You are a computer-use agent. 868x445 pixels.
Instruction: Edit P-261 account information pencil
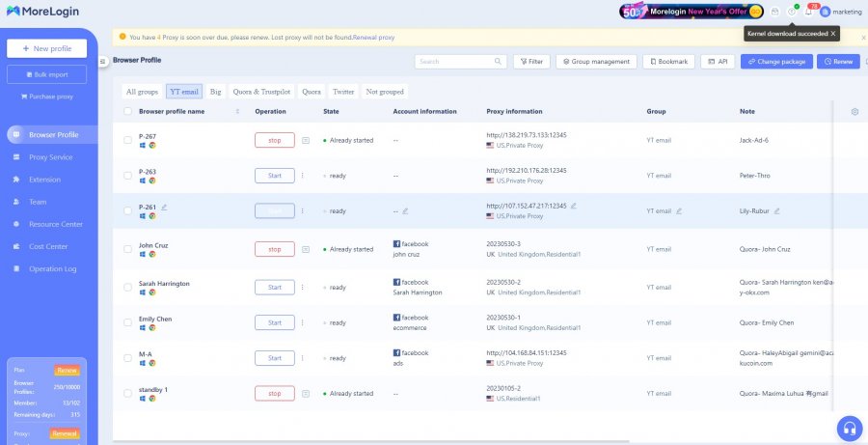point(405,211)
